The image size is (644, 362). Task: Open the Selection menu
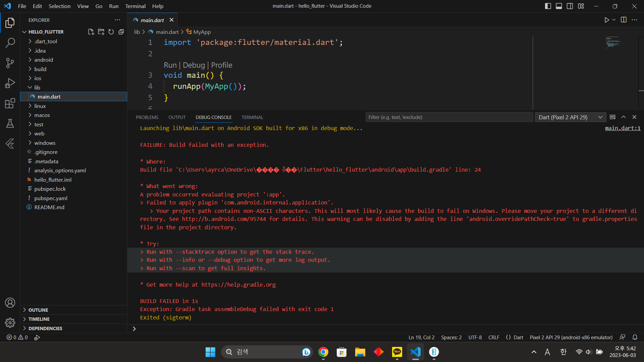59,6
